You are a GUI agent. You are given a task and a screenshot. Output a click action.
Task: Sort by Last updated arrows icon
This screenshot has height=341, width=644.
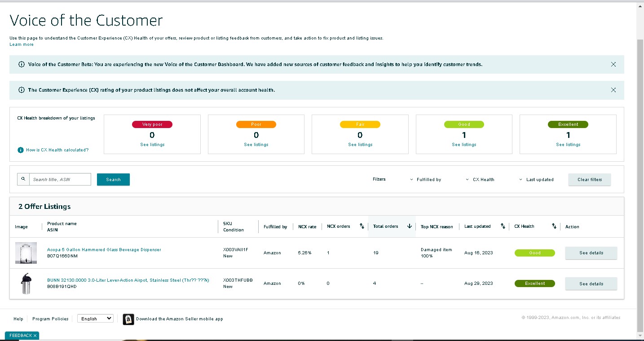(x=503, y=226)
